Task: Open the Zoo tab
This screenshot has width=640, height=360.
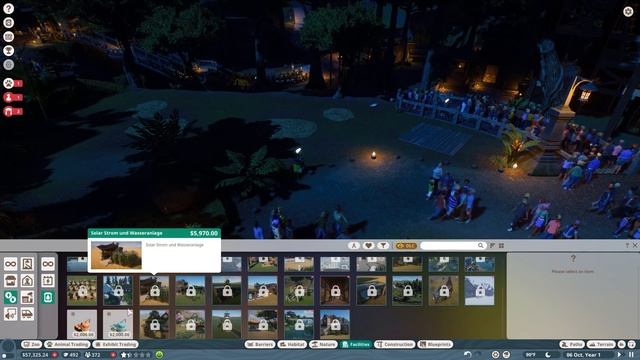Action: coord(31,344)
